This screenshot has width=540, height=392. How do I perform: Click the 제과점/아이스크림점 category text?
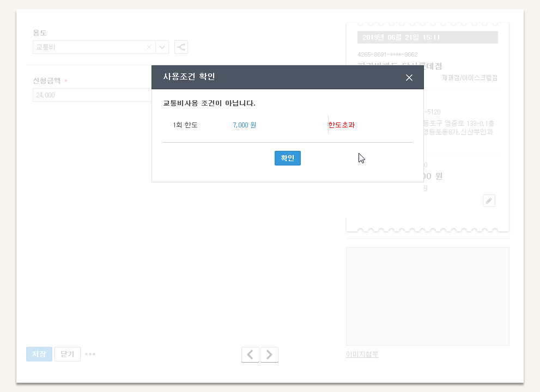[470, 78]
